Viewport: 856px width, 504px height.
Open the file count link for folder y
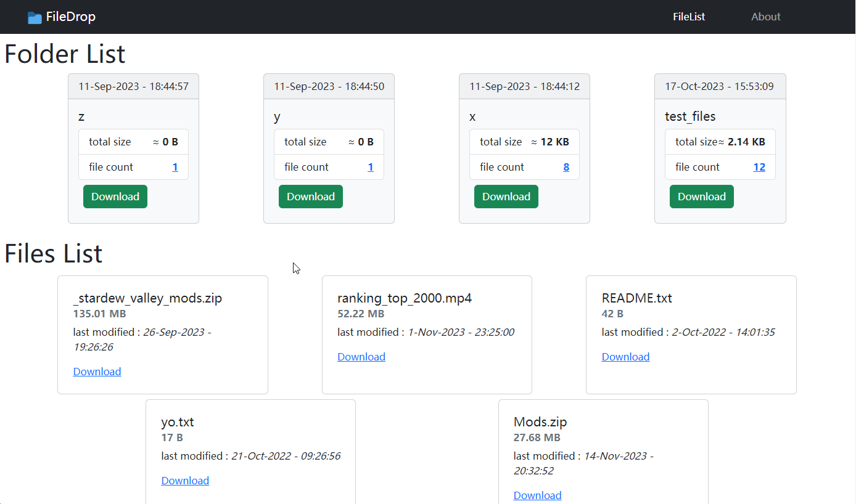(x=370, y=167)
